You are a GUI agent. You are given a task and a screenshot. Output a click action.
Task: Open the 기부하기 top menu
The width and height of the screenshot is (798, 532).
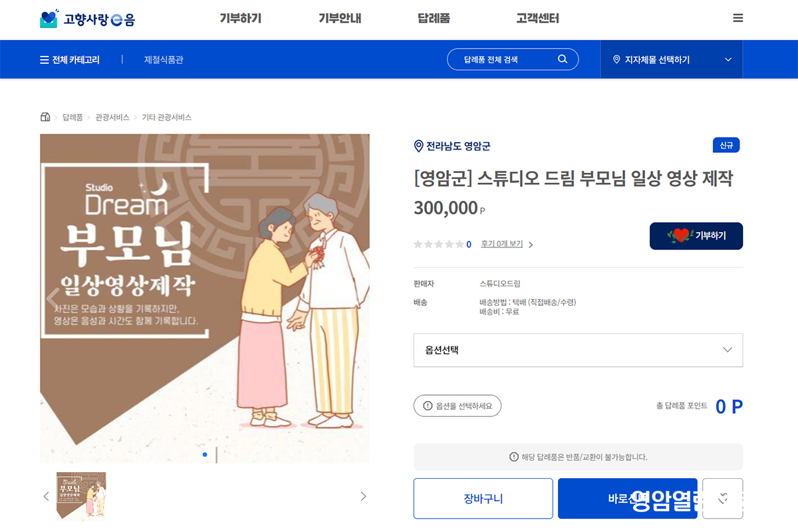point(241,19)
